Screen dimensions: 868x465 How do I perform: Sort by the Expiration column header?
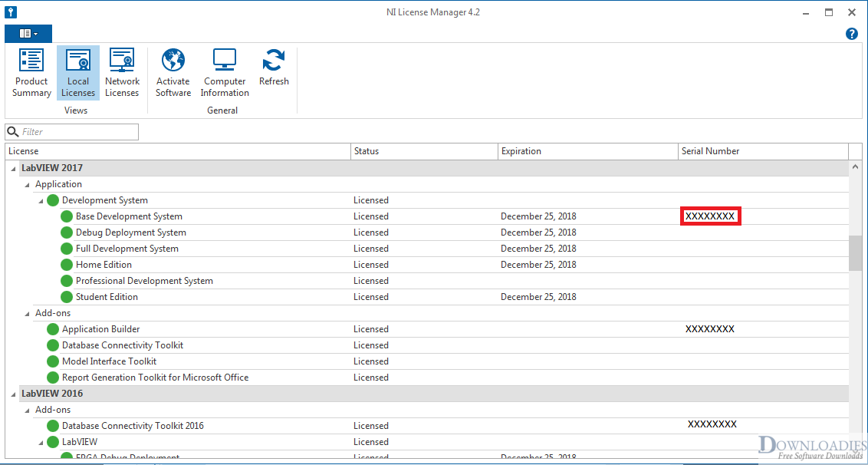tap(588, 151)
